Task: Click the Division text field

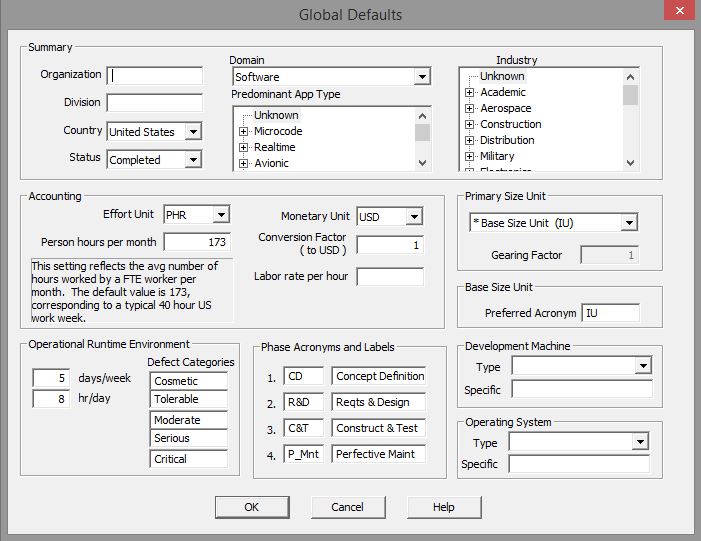Action: 155,103
